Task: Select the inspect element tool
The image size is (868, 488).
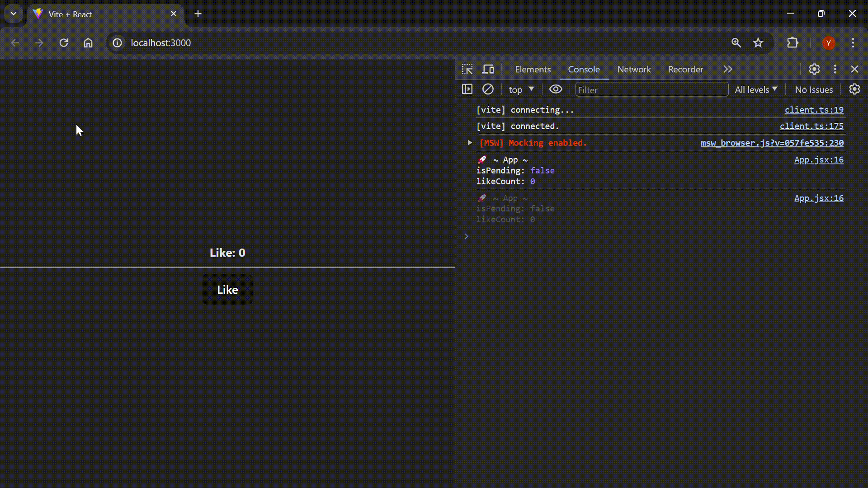Action: pyautogui.click(x=467, y=69)
